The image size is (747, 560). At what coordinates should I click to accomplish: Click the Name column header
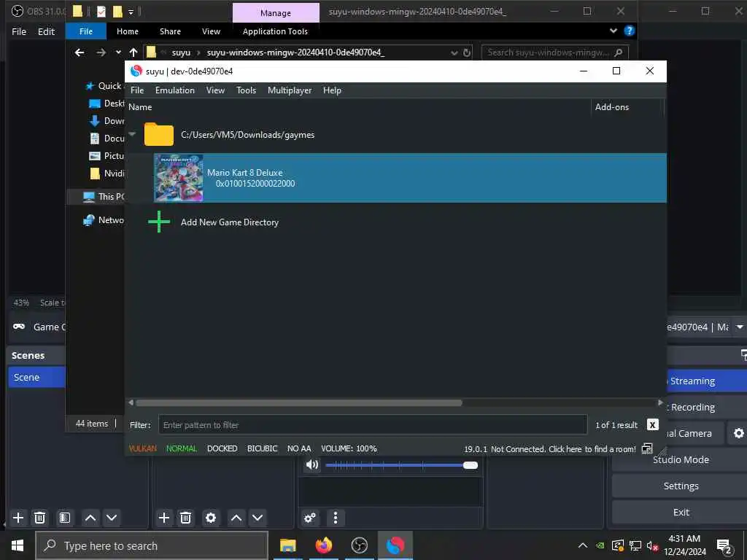click(140, 107)
